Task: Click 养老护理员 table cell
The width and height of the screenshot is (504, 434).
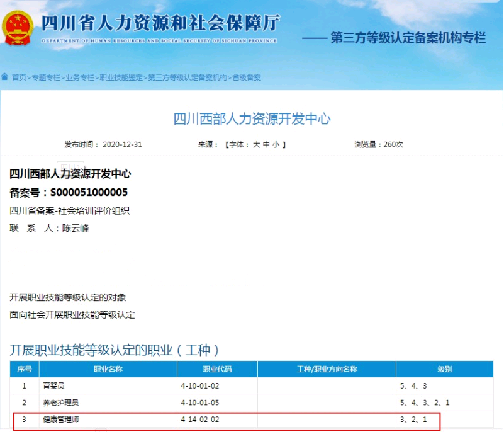Action: point(108,403)
